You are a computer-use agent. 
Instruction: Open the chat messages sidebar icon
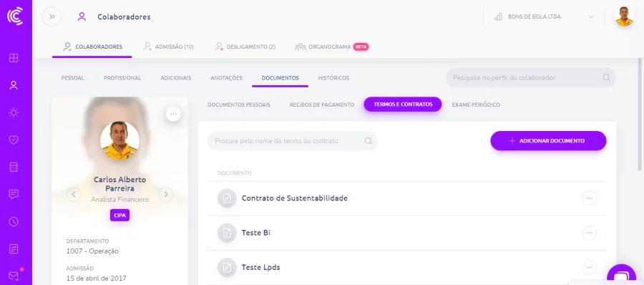click(x=14, y=194)
